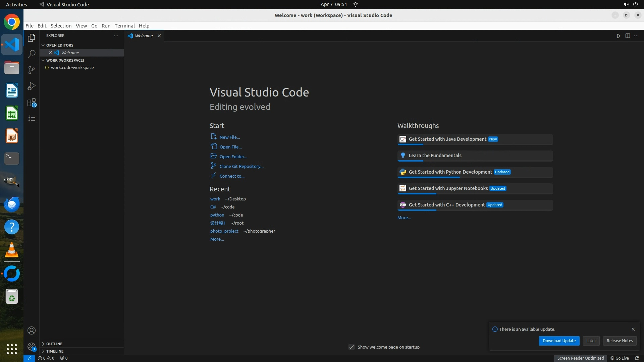
Task: Click the Accounts icon in activity bar
Action: [32, 330]
